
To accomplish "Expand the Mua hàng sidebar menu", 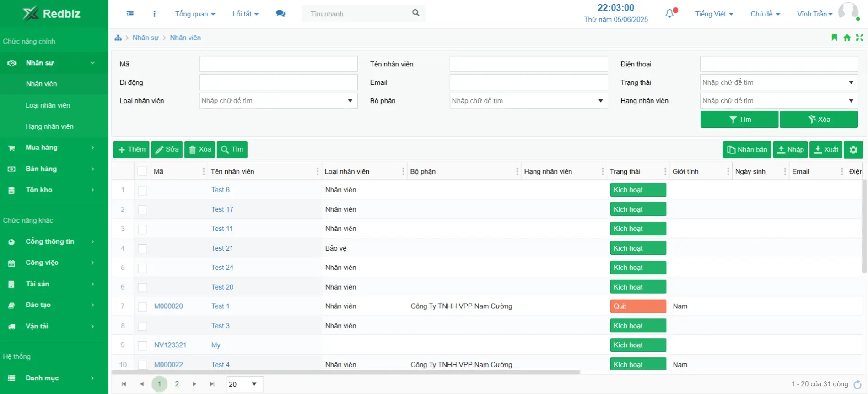I will click(54, 148).
